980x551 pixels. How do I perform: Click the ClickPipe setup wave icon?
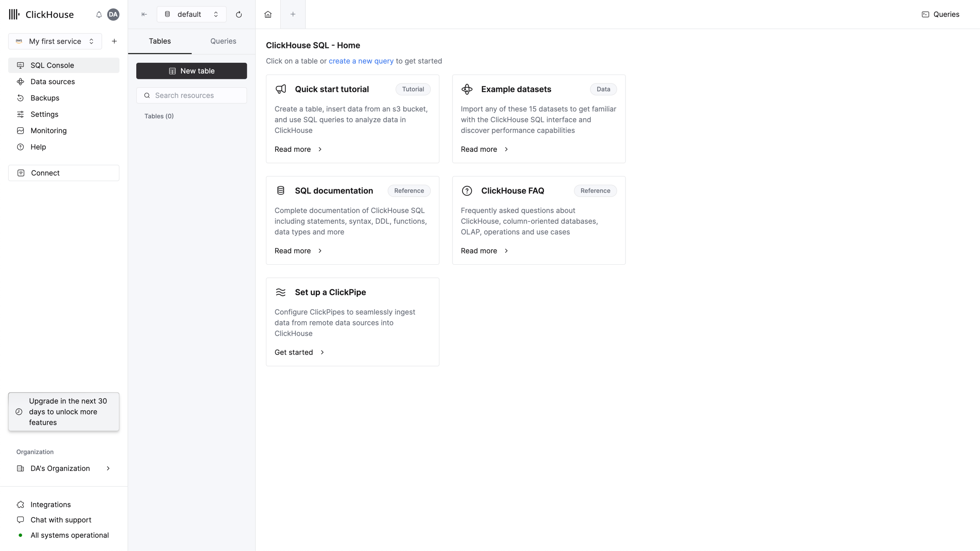pyautogui.click(x=281, y=292)
